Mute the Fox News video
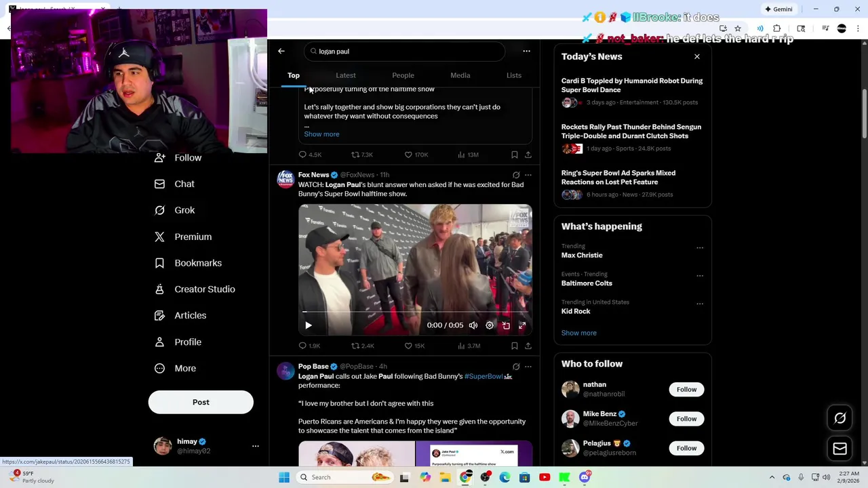The width and height of the screenshot is (868, 488). tap(473, 325)
